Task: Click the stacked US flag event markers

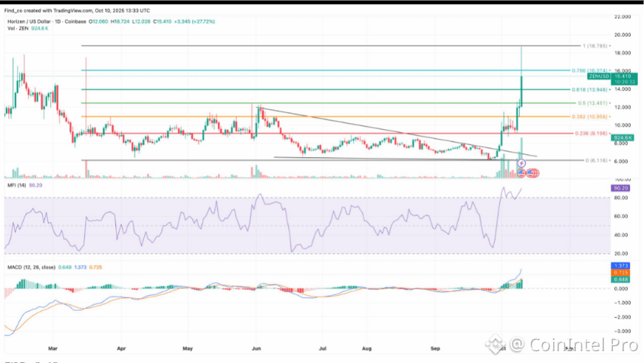Action: (x=532, y=173)
